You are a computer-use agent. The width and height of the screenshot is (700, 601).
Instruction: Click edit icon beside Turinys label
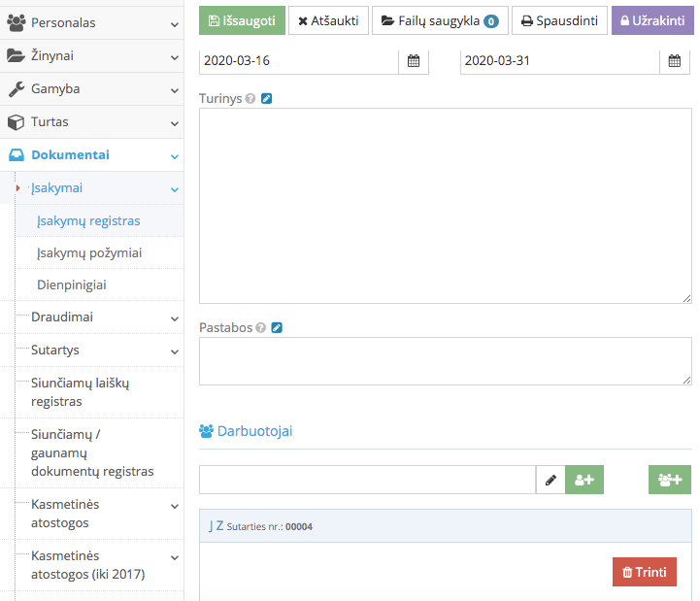click(267, 99)
